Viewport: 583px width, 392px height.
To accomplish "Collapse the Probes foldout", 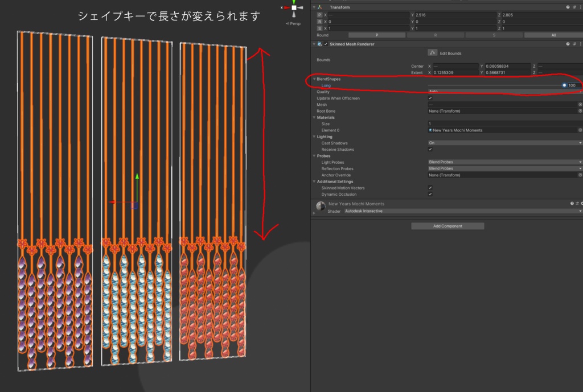I will click(314, 156).
